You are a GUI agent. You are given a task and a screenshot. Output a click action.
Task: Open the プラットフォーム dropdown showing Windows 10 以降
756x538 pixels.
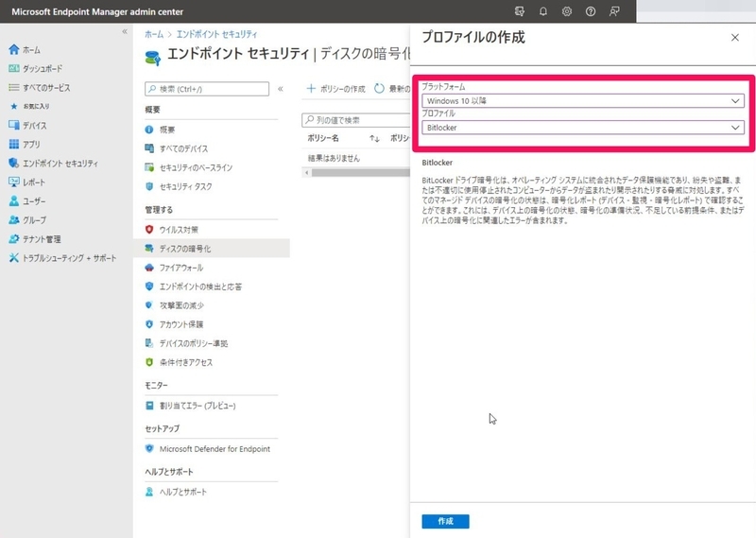[583, 101]
